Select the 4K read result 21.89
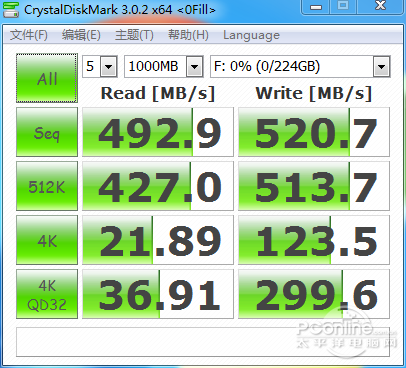Viewport: 406px width, 368px height. (158, 240)
